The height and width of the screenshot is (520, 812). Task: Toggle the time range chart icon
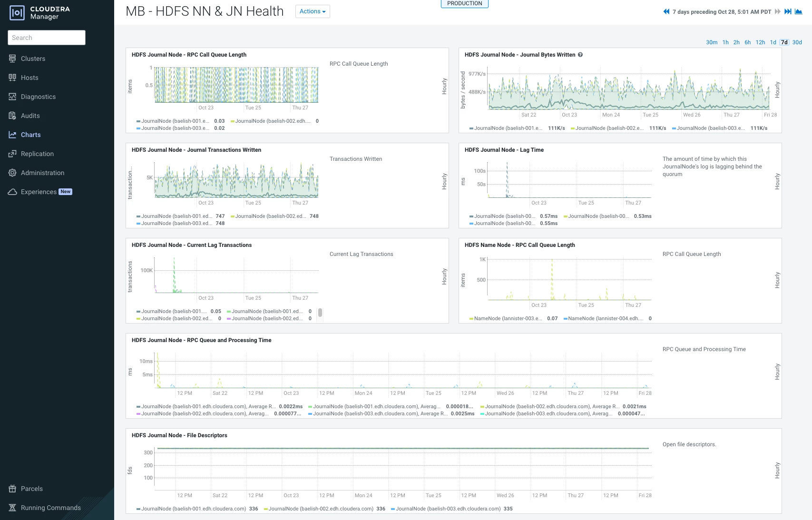tap(799, 11)
